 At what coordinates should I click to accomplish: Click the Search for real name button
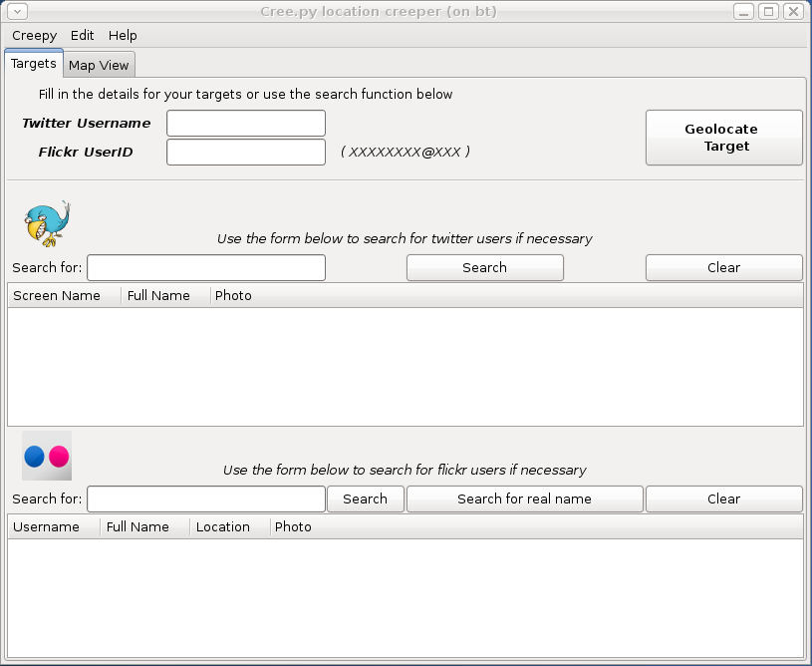tap(524, 499)
